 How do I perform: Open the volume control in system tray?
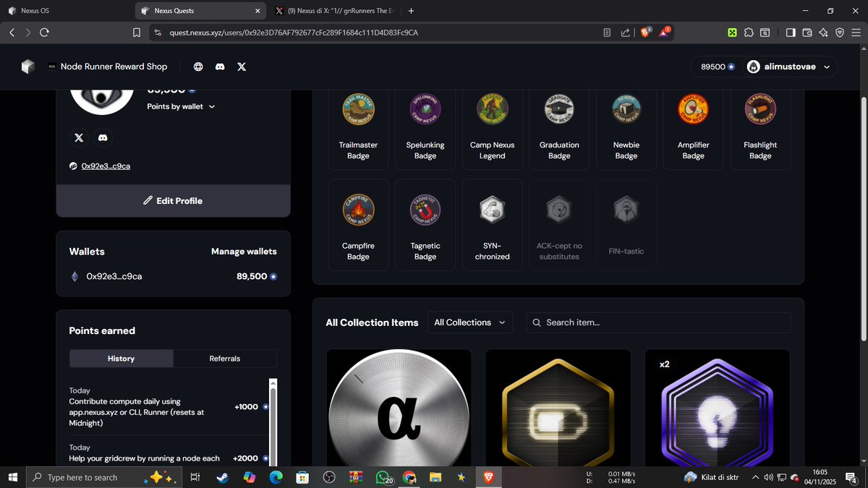767,477
